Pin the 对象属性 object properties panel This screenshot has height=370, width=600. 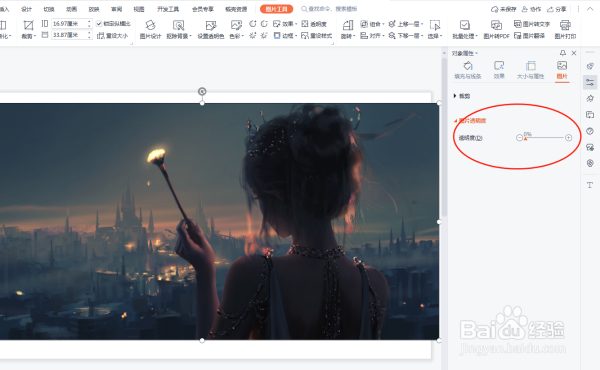pos(562,53)
